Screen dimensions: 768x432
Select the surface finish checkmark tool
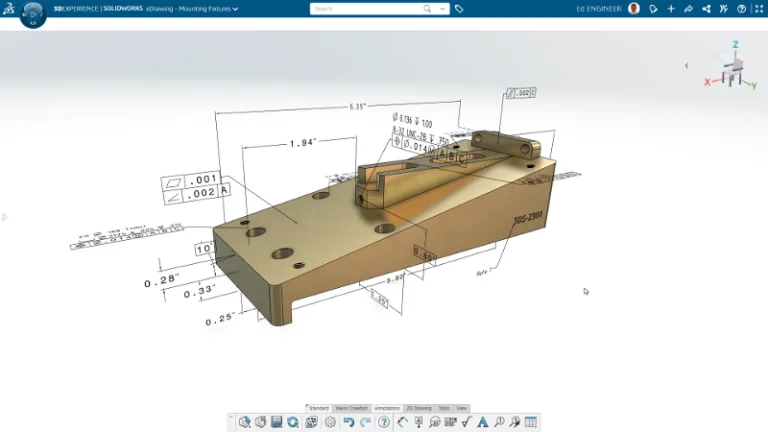click(x=466, y=422)
